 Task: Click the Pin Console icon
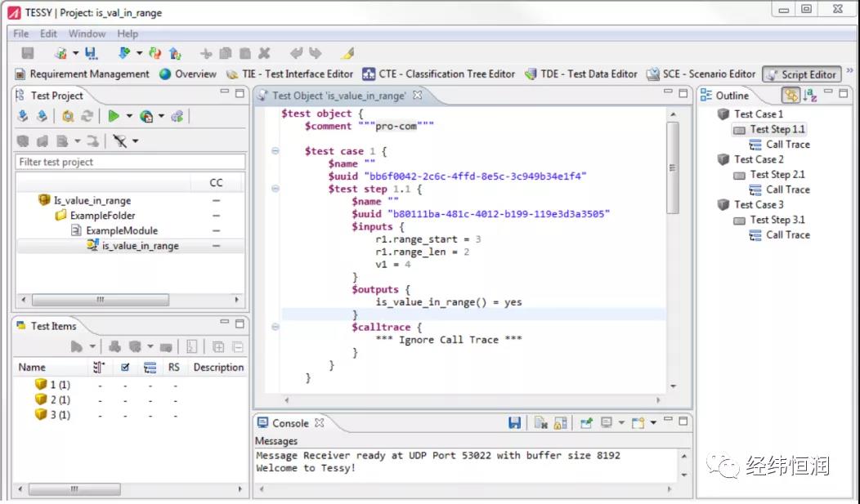pyautogui.click(x=586, y=423)
